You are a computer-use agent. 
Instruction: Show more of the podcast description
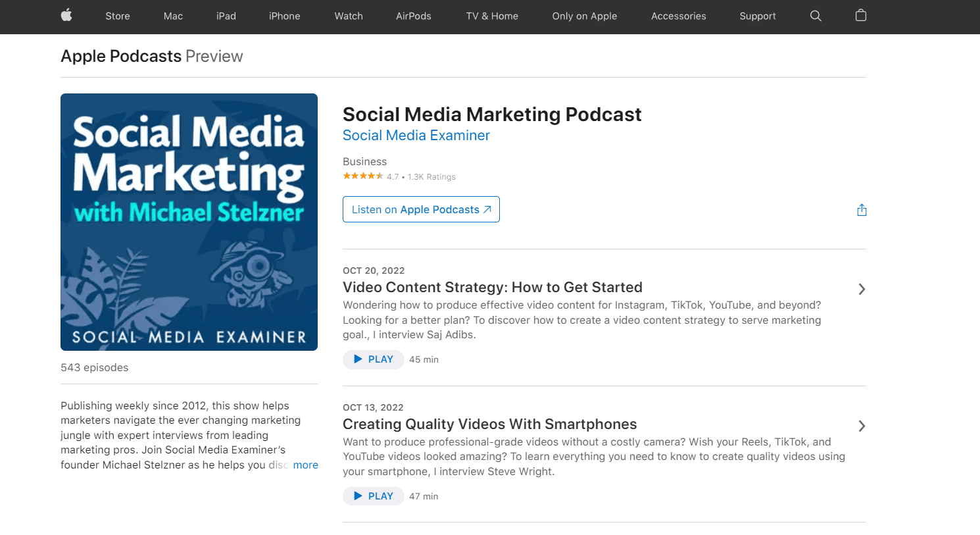pyautogui.click(x=305, y=465)
